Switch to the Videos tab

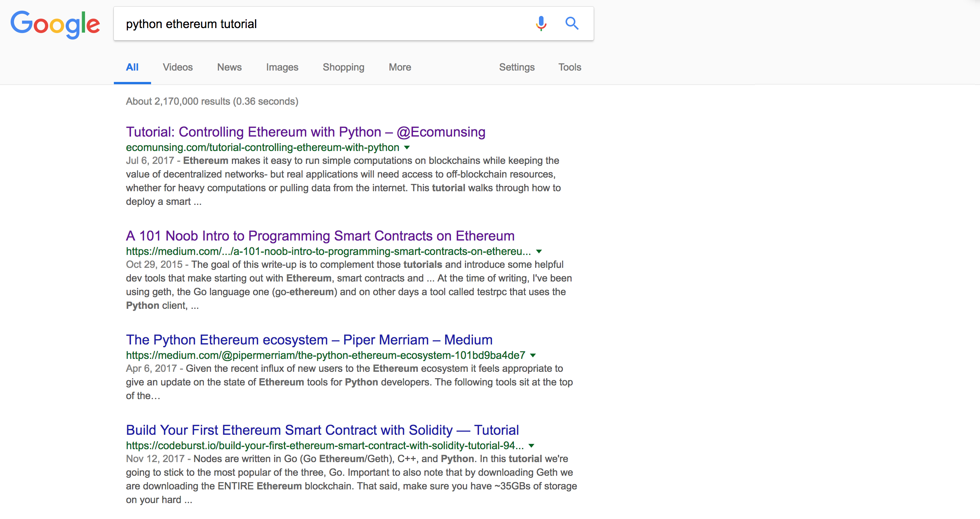[177, 67]
